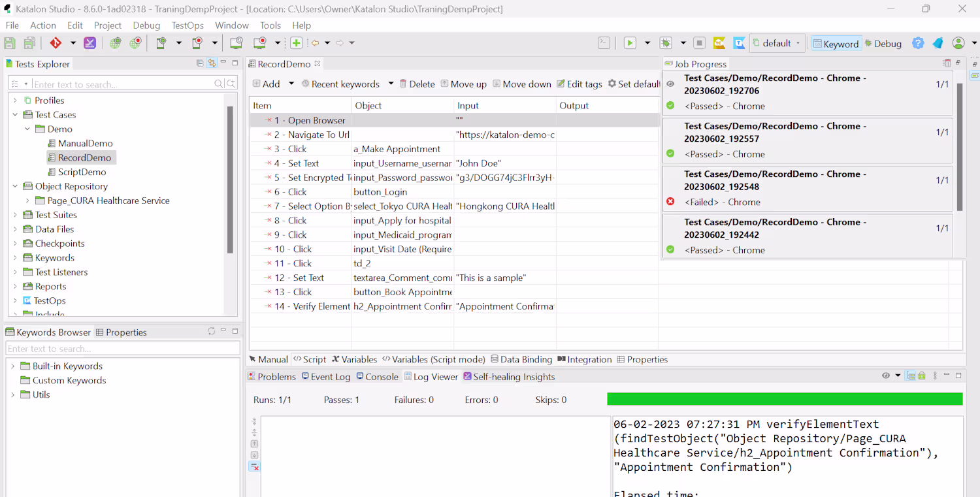980x497 pixels.
Task: Launch Record Mobile icon
Action: click(x=197, y=43)
